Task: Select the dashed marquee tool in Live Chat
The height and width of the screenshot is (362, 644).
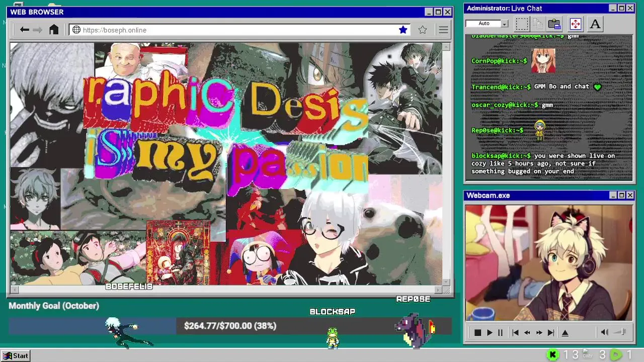Action: point(522,24)
